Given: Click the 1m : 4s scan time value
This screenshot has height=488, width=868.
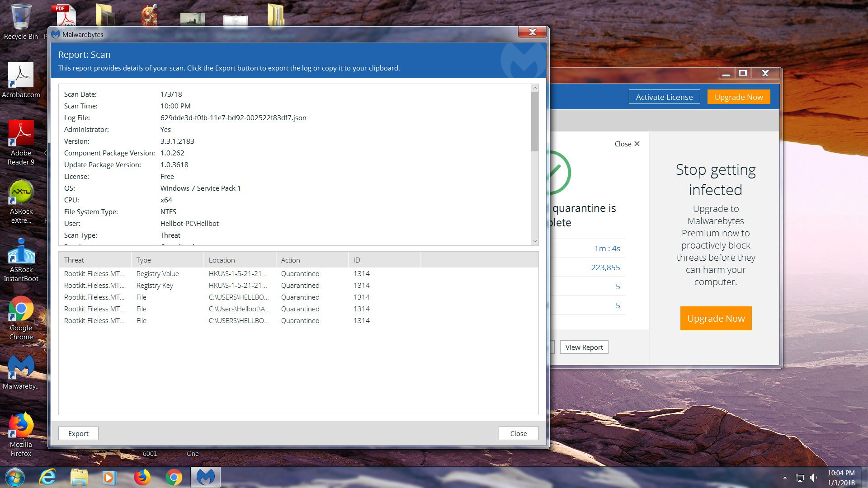Looking at the screenshot, I should (607, 248).
